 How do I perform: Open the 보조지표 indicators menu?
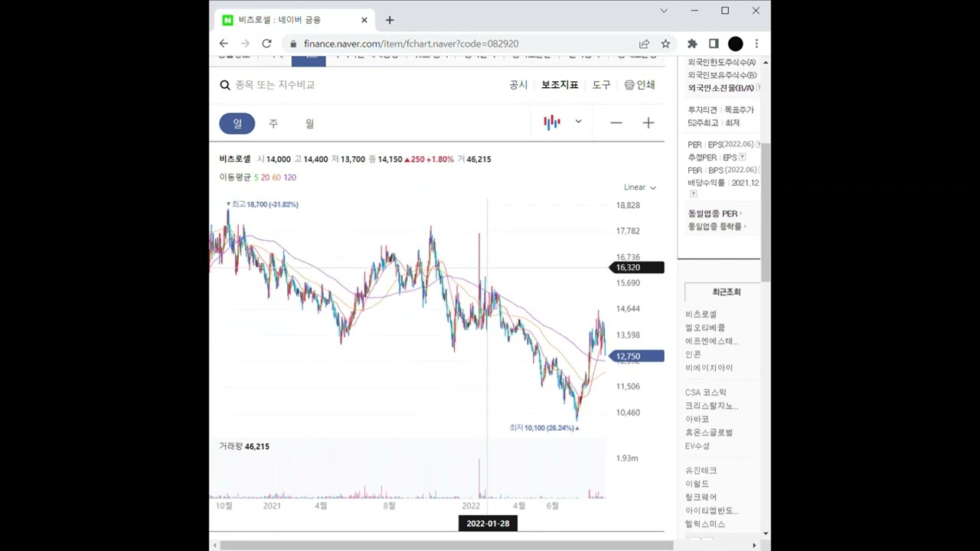(560, 85)
